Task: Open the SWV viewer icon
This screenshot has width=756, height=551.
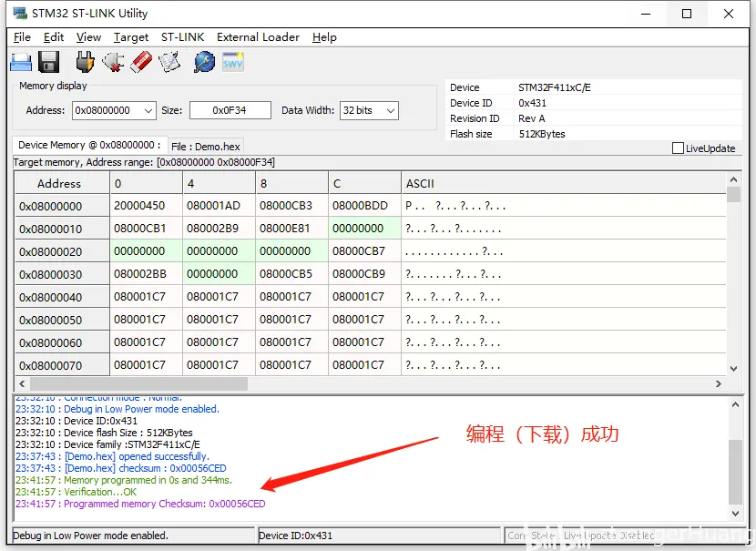Action: pos(233,62)
